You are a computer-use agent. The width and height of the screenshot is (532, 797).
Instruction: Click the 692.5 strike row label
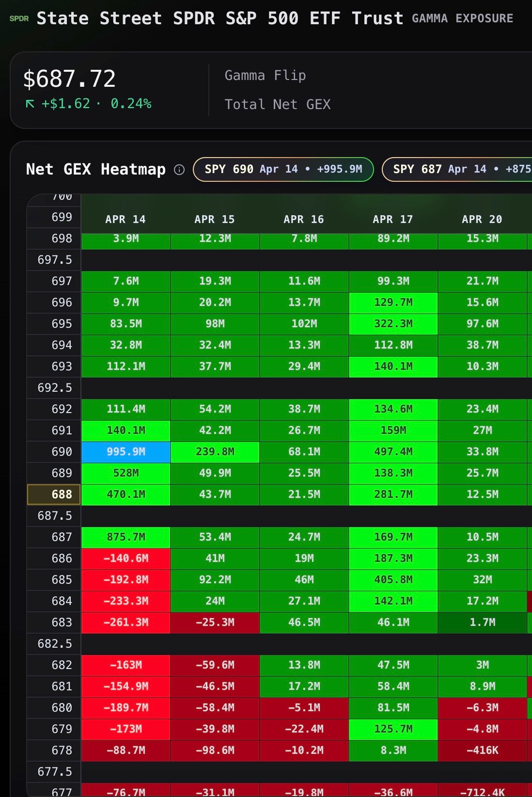(x=54, y=388)
